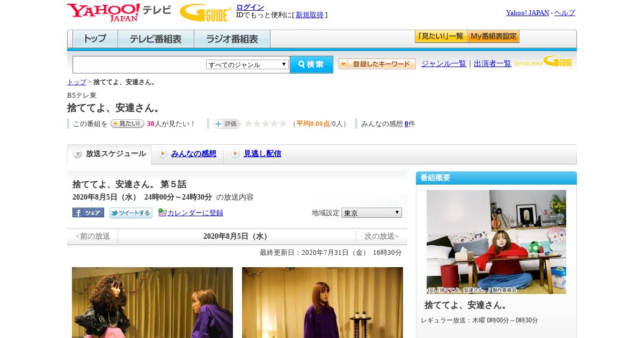644x338 pixels.
Task: Open the ラジオ番組表 tab
Action: click(x=232, y=39)
